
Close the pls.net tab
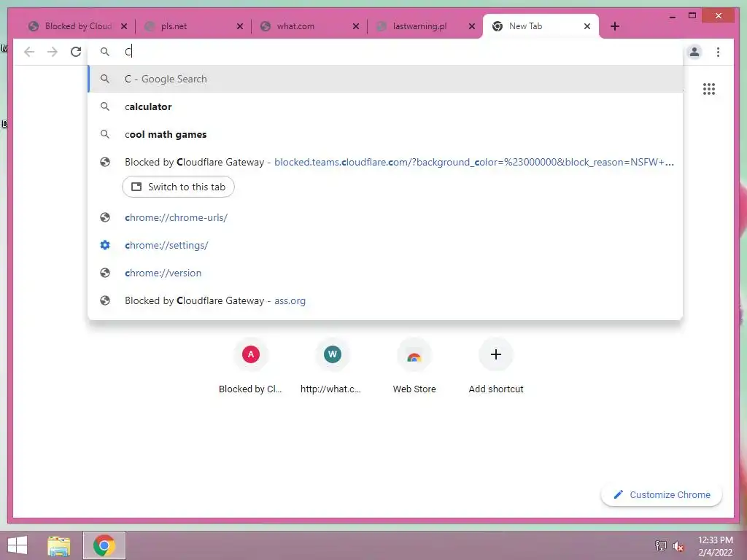click(x=240, y=26)
